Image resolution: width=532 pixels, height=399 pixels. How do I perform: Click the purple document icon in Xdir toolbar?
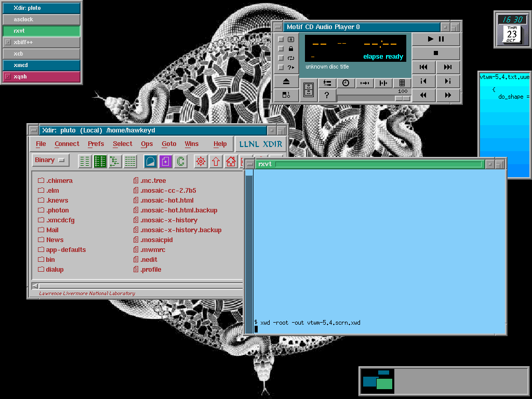(166, 162)
